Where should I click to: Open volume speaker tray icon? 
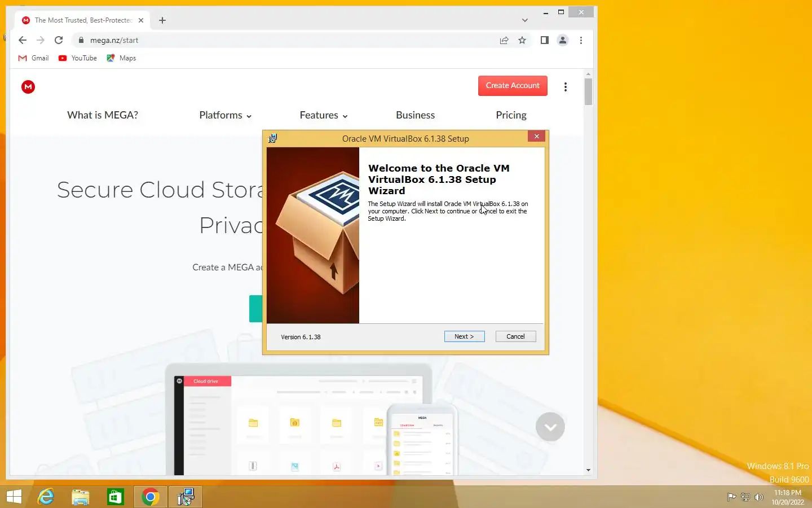pos(759,497)
